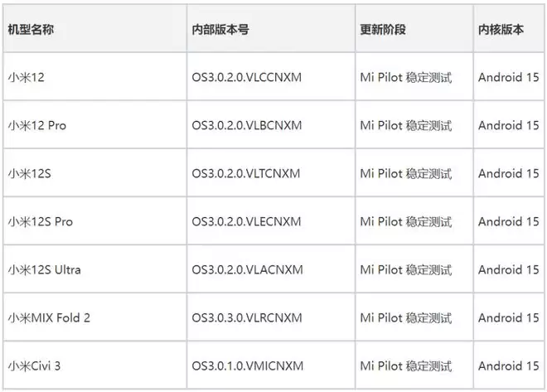Select the 小米Civi 3 model cell
The height and width of the screenshot is (392, 547).
point(36,366)
